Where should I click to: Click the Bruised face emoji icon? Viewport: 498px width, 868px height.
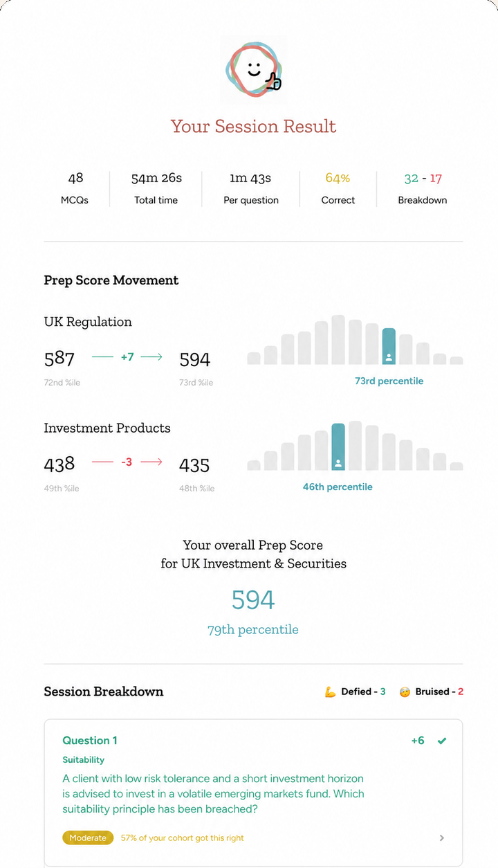[405, 691]
